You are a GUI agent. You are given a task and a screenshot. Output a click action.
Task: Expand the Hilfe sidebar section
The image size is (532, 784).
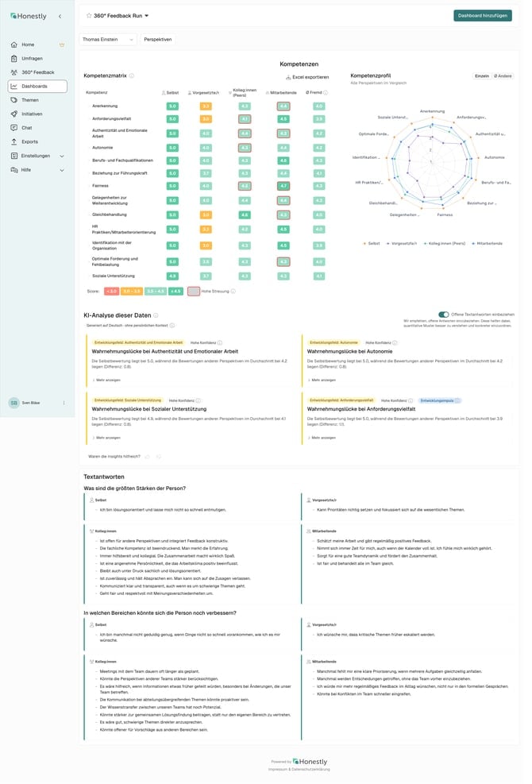click(37, 170)
